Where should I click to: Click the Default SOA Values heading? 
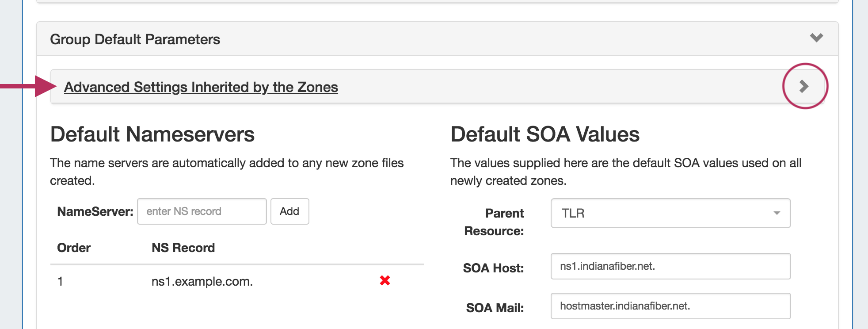(544, 134)
